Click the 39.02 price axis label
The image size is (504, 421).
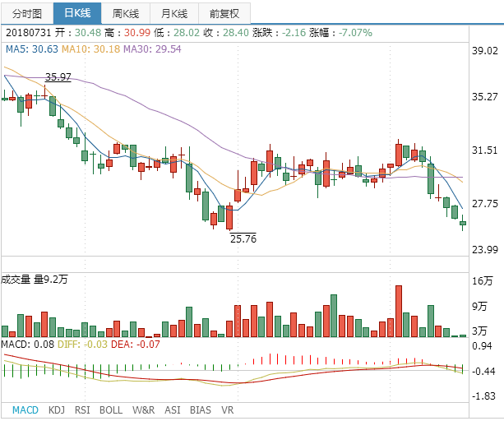tap(485, 50)
